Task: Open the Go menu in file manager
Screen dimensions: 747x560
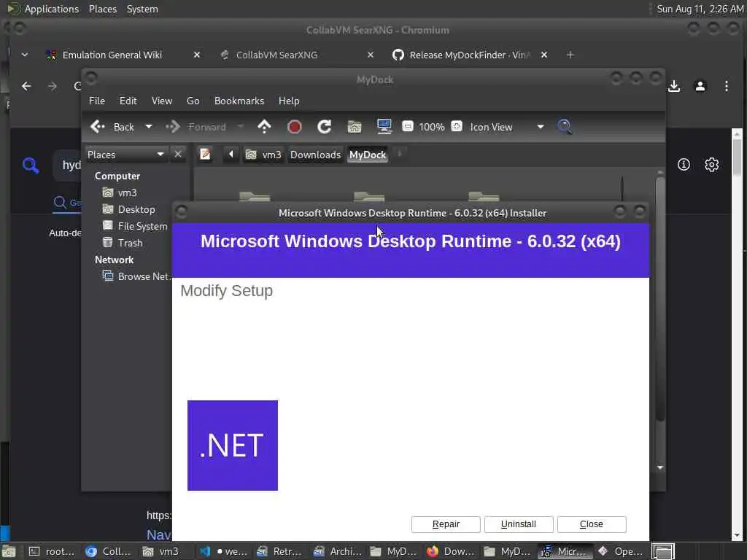Action: point(193,101)
